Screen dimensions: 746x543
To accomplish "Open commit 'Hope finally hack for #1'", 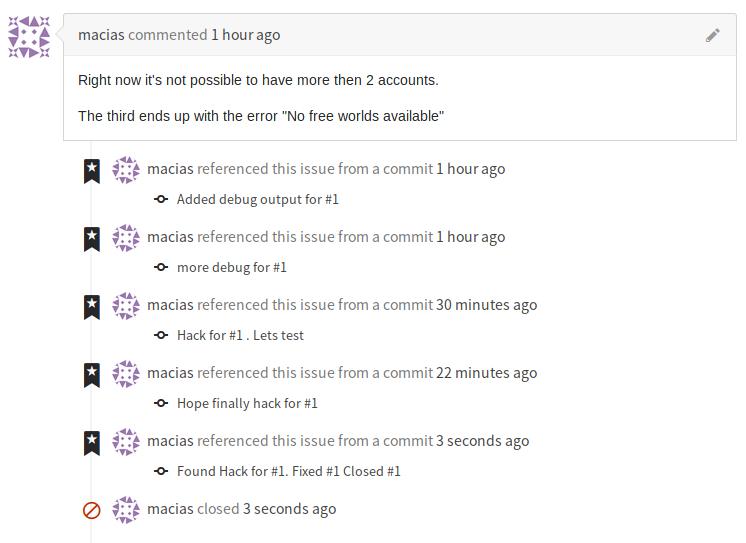I will coord(247,404).
